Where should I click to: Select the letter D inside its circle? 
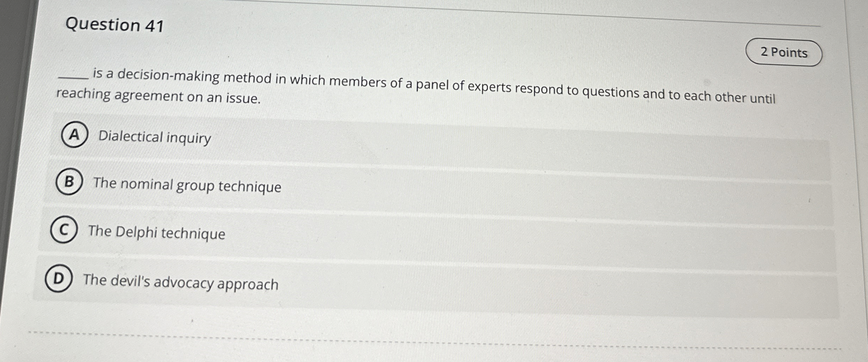point(59,280)
